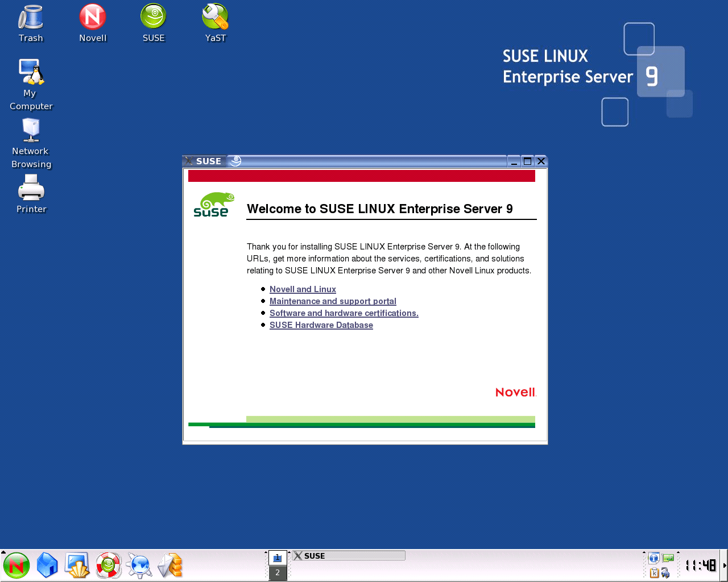Screen dimensions: 728x582
Task: Open the green hardware card tray icon
Action: [668, 558]
